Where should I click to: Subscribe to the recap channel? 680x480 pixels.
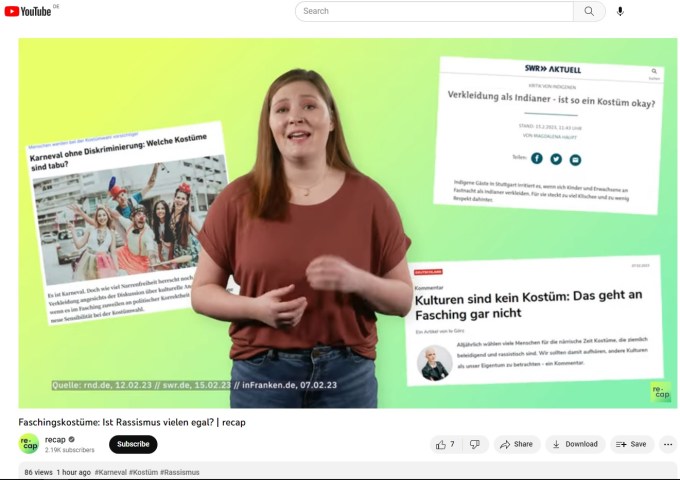(133, 444)
